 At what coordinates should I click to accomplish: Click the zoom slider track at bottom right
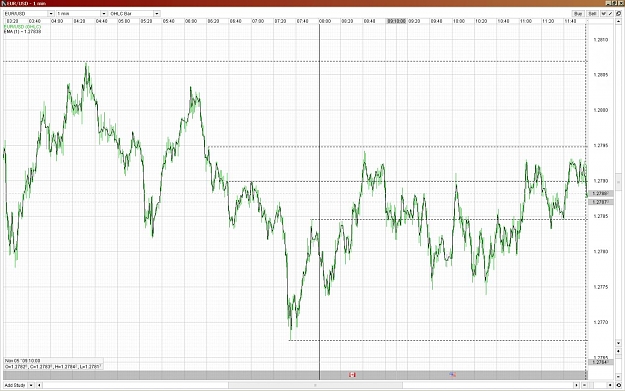point(597,385)
